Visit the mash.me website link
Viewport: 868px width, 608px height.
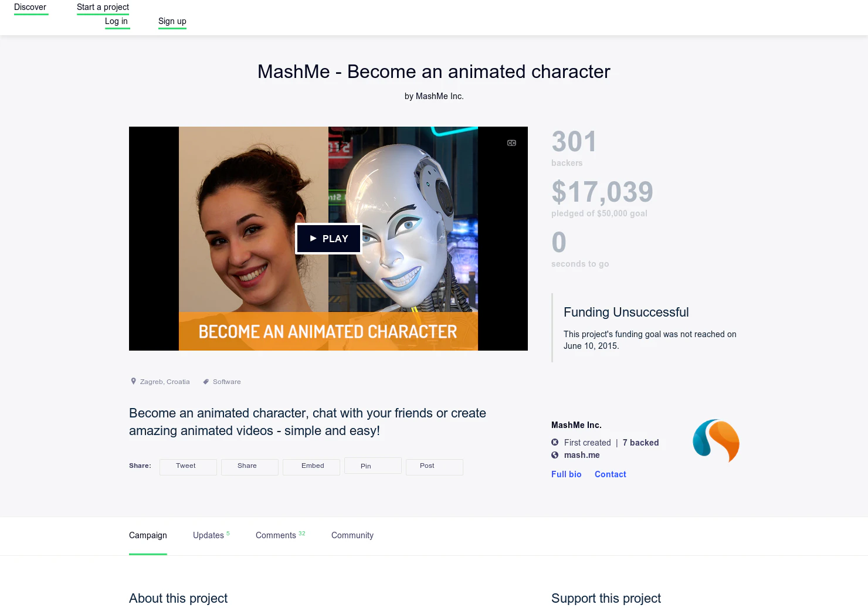(x=582, y=455)
